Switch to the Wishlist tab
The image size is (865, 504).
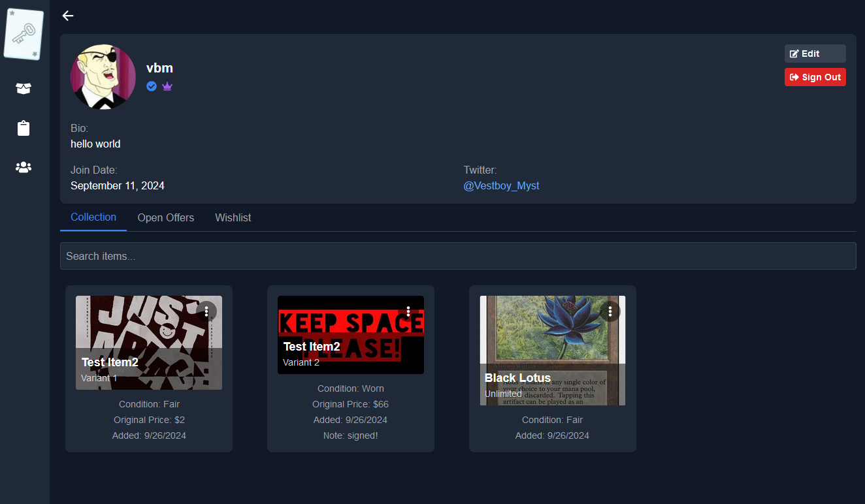[x=233, y=218]
